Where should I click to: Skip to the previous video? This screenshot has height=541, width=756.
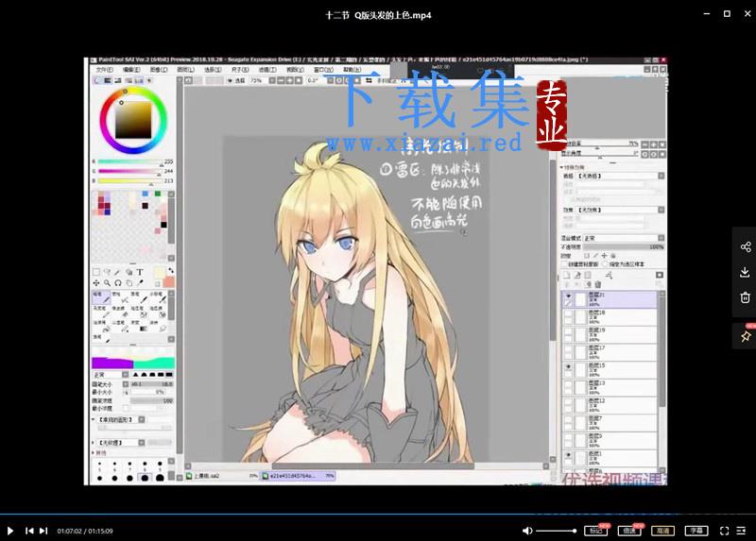tap(29, 531)
